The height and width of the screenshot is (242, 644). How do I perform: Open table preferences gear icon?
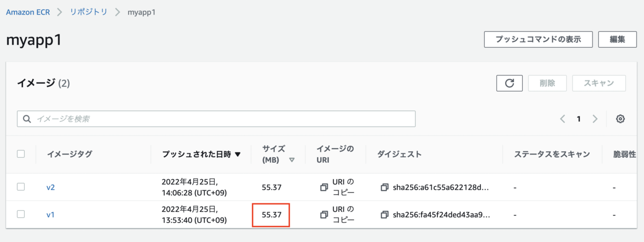click(620, 119)
